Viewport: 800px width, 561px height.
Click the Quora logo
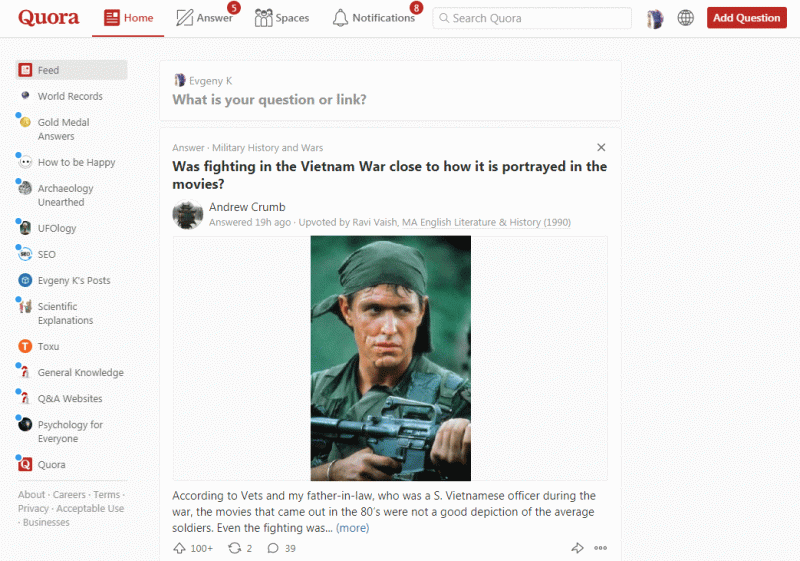[x=48, y=18]
